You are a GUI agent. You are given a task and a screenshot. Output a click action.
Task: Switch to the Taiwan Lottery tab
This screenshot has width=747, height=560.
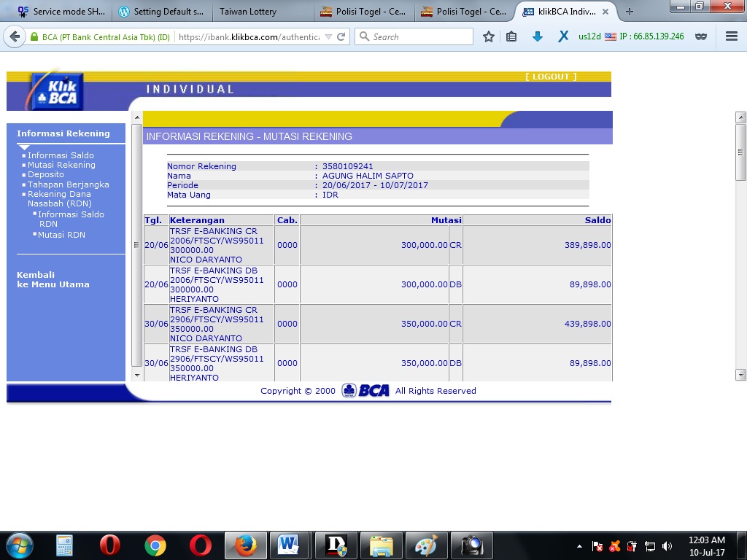pyautogui.click(x=248, y=12)
